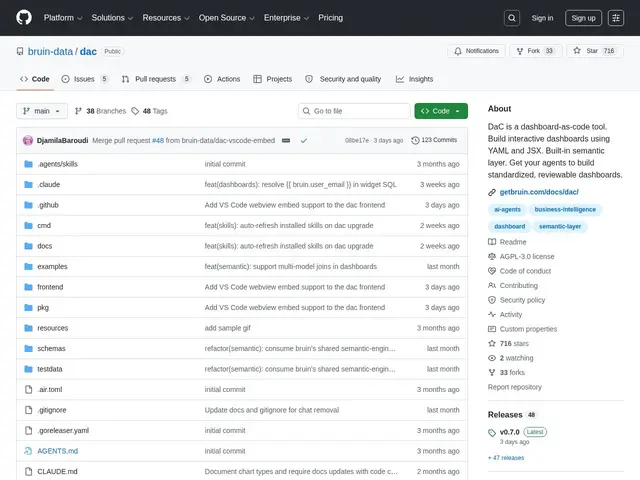The image size is (640, 480).
Task: Open the .goreleaser.yaml file
Action: click(x=63, y=431)
